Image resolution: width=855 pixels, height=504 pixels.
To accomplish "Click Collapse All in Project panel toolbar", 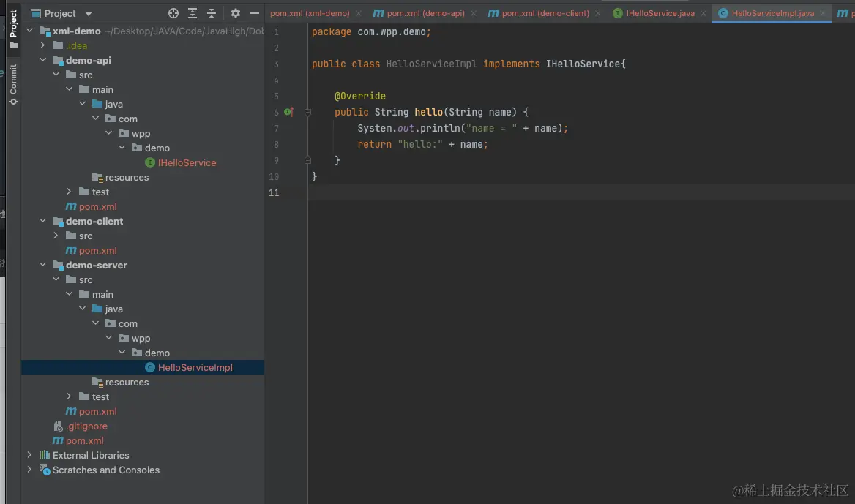I will click(x=212, y=13).
